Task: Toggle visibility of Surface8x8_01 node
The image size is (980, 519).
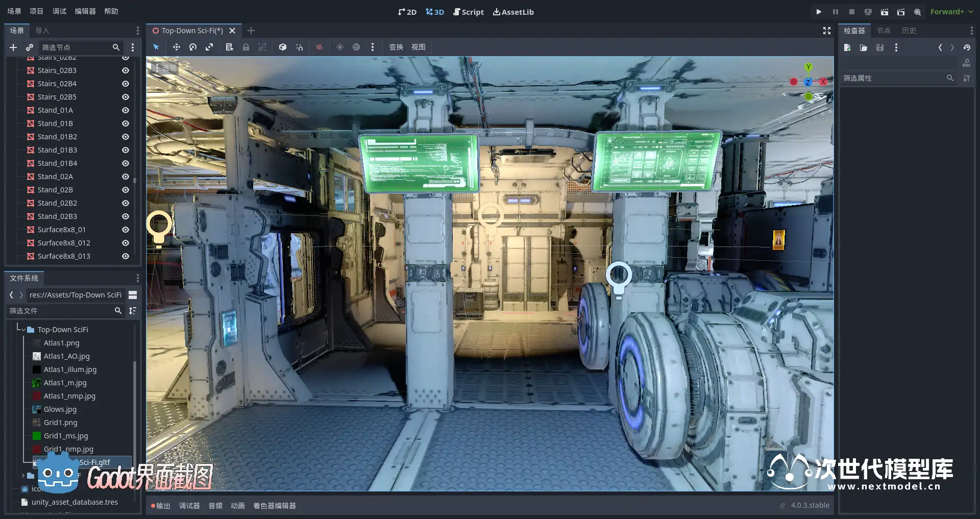Action: [x=125, y=230]
